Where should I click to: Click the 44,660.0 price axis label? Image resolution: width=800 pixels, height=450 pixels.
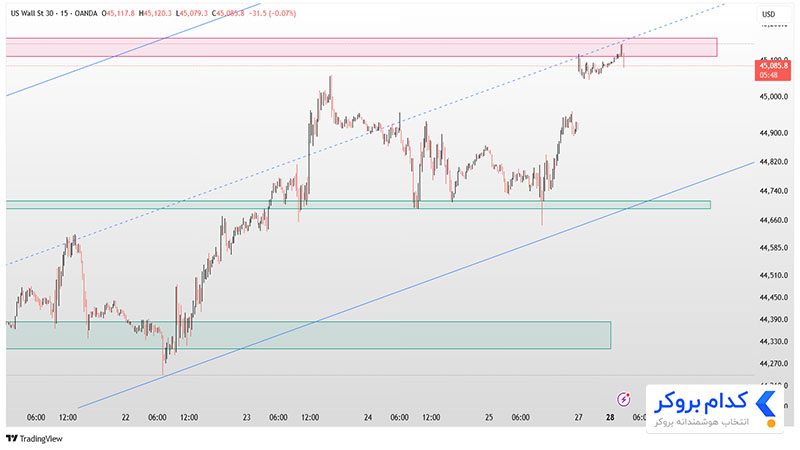click(x=773, y=220)
